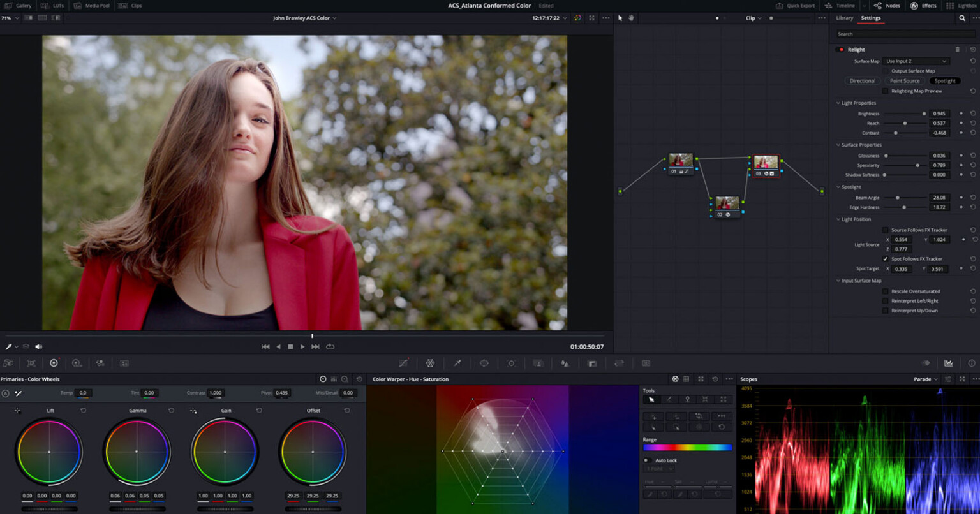Change Parade scope type via its dropdown
Viewport: 980px width, 514px height.
click(x=926, y=379)
